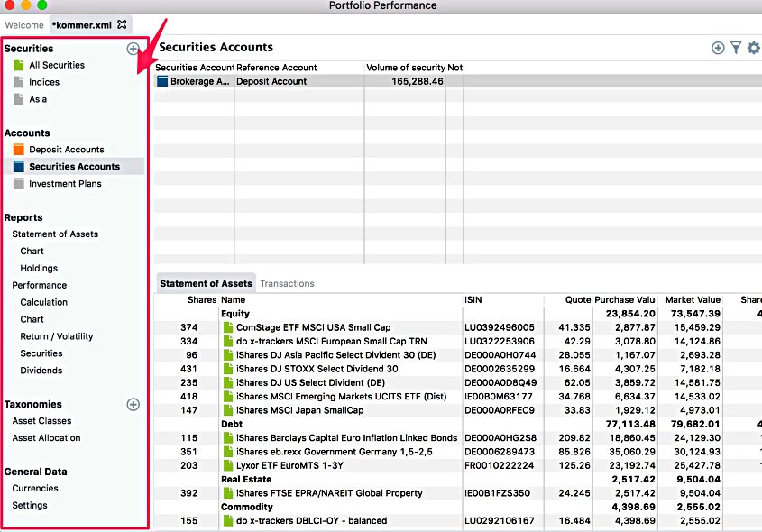Select the Commodity category row
Image resolution: width=762 pixels, height=532 pixels.
458,508
